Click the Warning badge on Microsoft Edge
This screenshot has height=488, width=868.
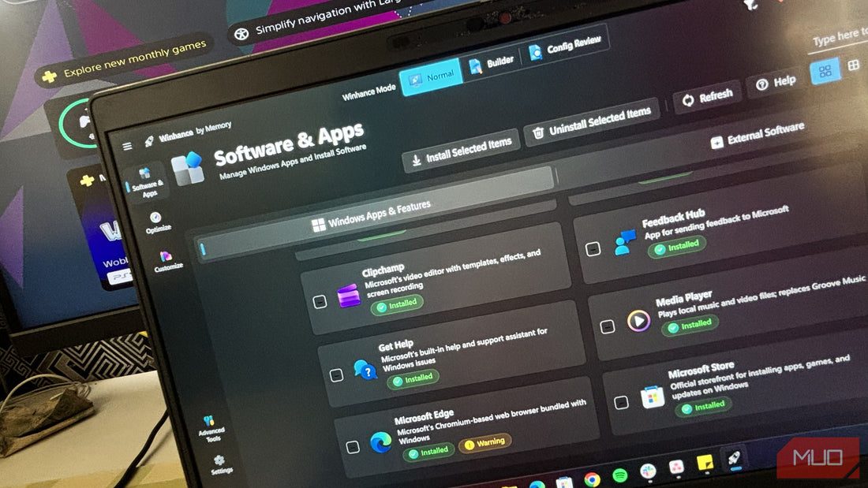pos(485,442)
